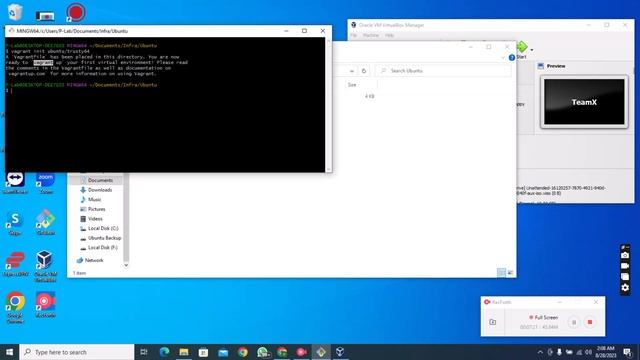Click the Preview section header in VirtualBox
This screenshot has width=640, height=360.
[x=556, y=66]
